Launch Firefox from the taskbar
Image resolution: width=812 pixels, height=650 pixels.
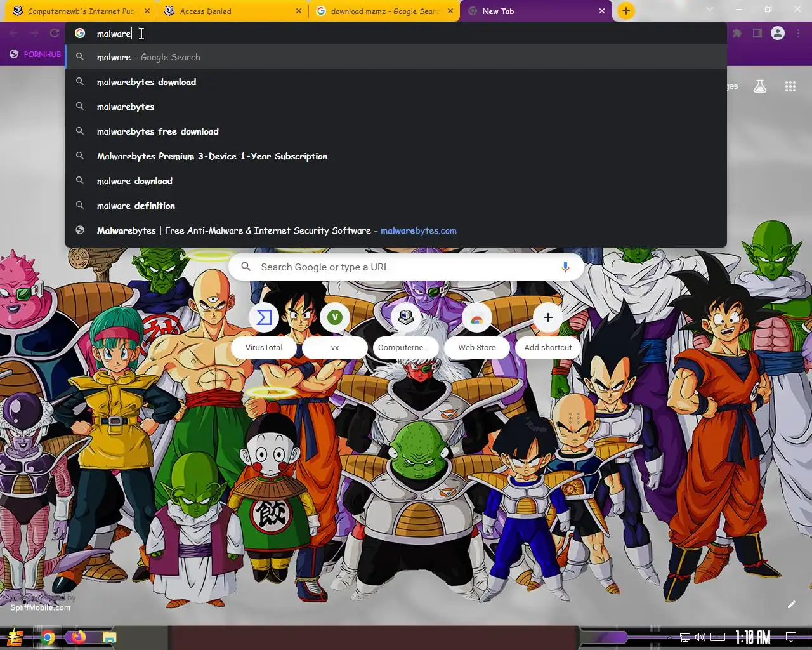pyautogui.click(x=79, y=637)
